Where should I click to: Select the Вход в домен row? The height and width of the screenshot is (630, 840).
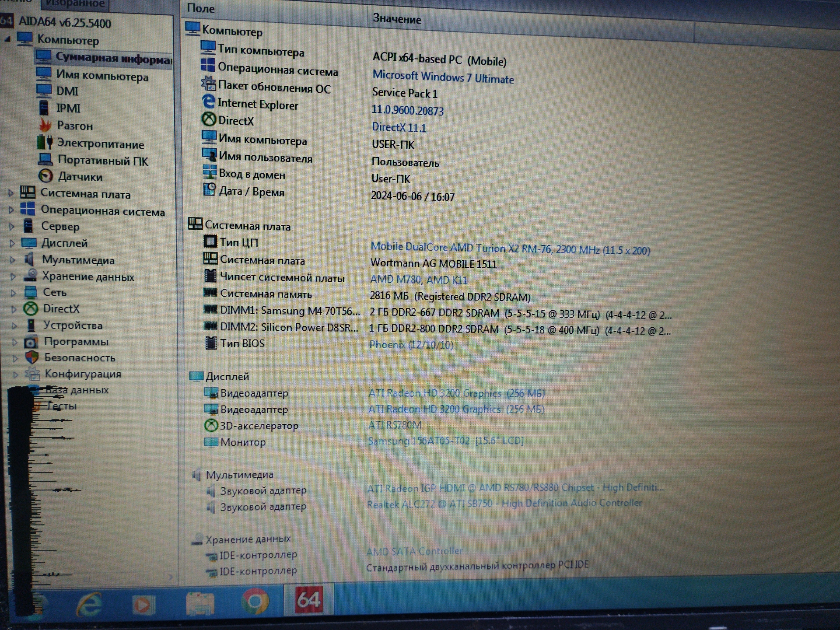[306, 176]
